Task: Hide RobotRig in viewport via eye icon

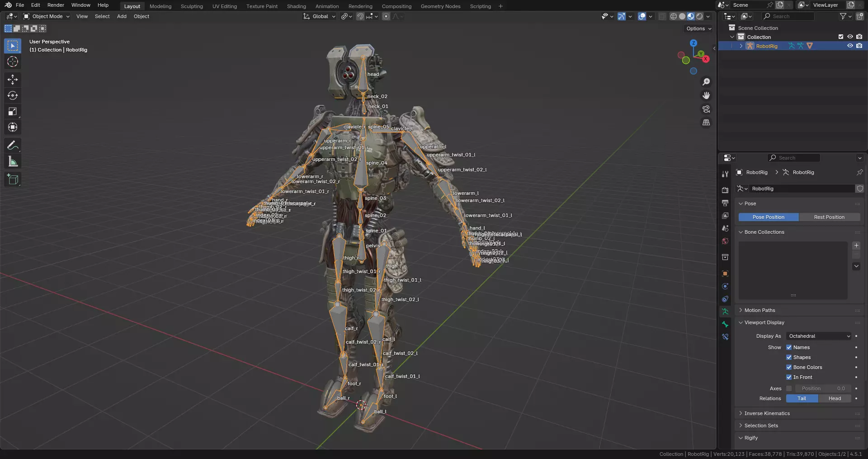Action: pos(850,46)
